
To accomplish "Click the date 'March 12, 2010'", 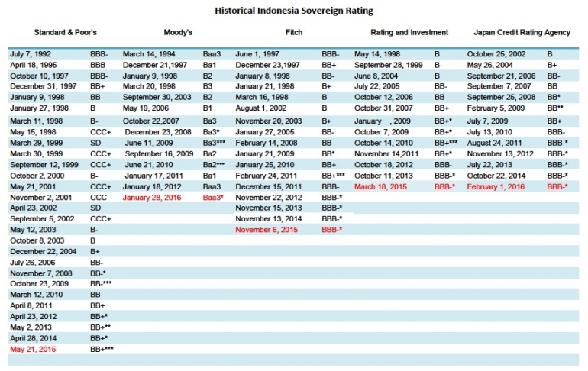I will tap(37, 295).
